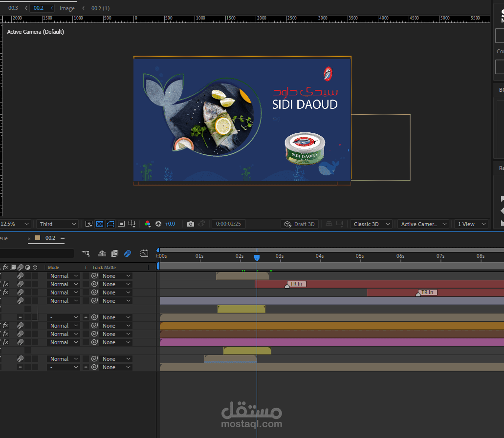Click the current time indicator playhead
Viewport: 504px width, 438px height.
tap(257, 257)
